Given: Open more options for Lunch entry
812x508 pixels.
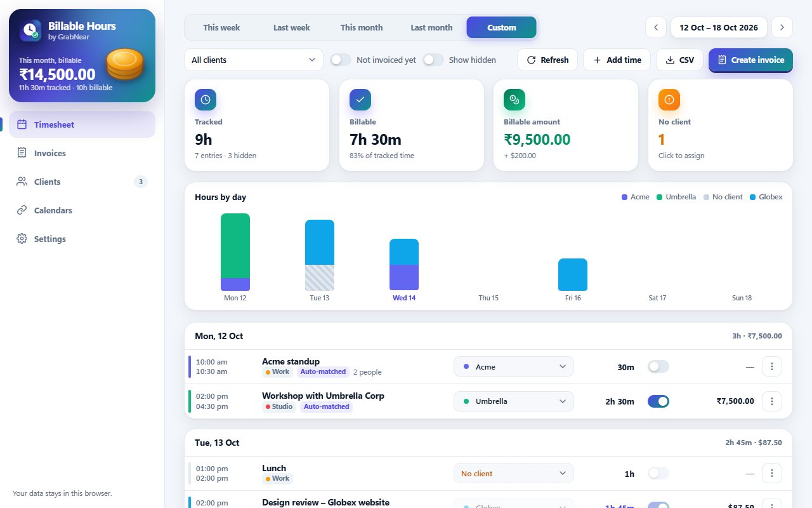Looking at the screenshot, I should click(x=772, y=473).
